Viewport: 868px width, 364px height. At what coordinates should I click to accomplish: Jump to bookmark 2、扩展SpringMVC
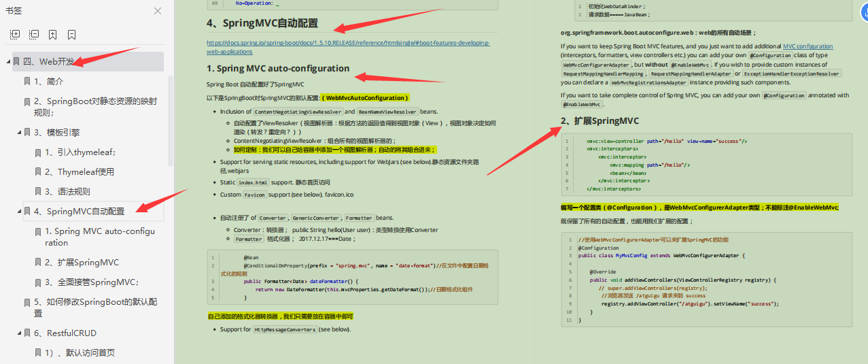[x=82, y=263]
